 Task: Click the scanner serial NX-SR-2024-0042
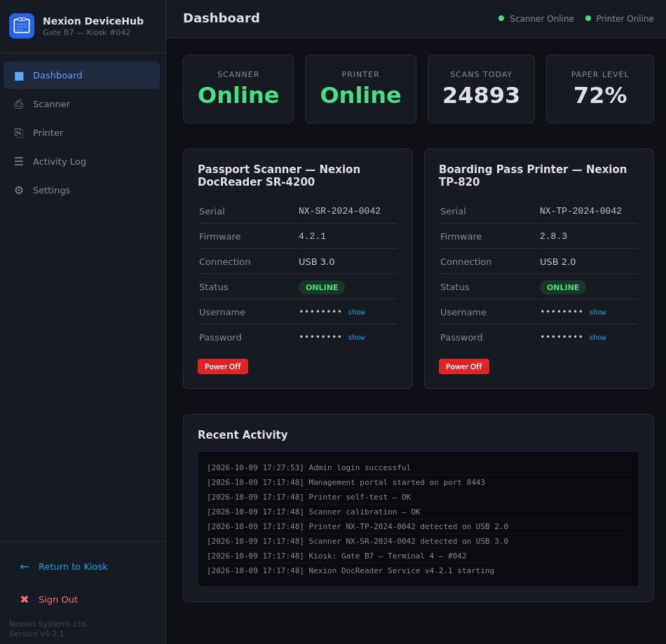[339, 211]
